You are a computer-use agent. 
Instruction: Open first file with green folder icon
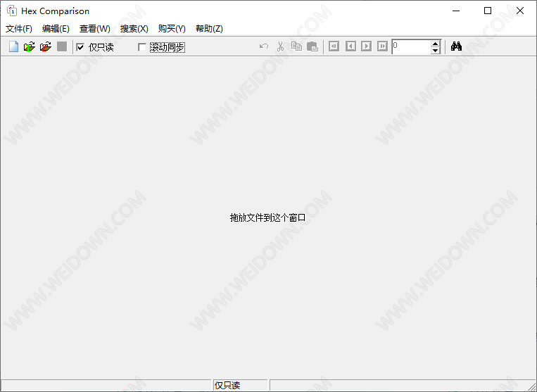[x=30, y=46]
